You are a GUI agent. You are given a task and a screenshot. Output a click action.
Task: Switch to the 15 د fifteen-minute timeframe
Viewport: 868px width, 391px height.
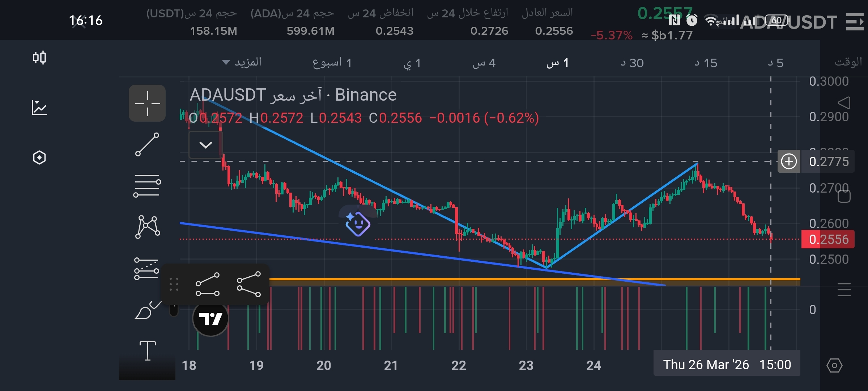tap(706, 63)
